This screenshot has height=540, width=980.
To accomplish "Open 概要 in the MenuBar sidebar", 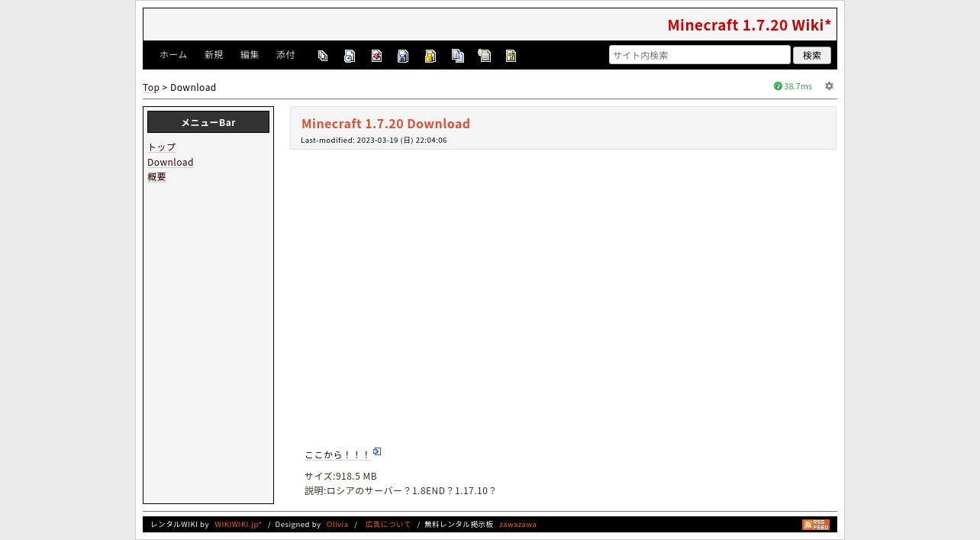I will [156, 176].
